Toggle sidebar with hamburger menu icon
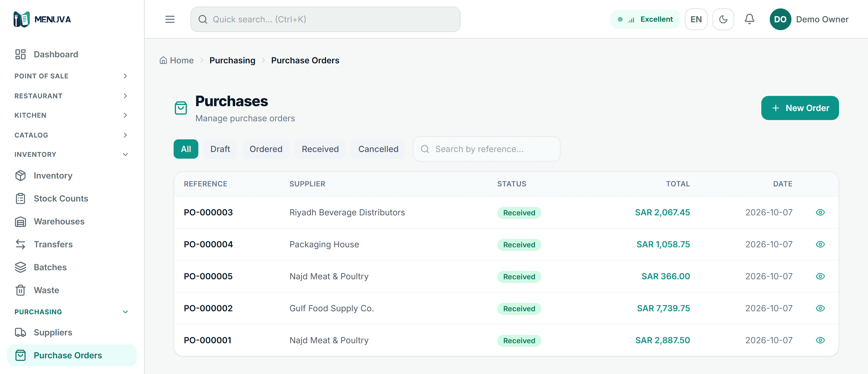Viewport: 868px width, 374px height. click(170, 19)
